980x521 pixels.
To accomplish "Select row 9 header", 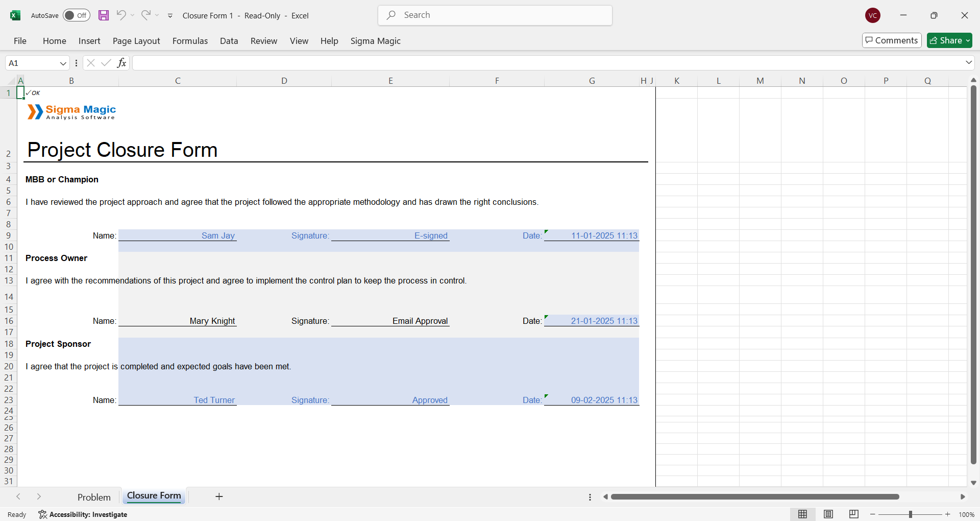I will tap(9, 235).
